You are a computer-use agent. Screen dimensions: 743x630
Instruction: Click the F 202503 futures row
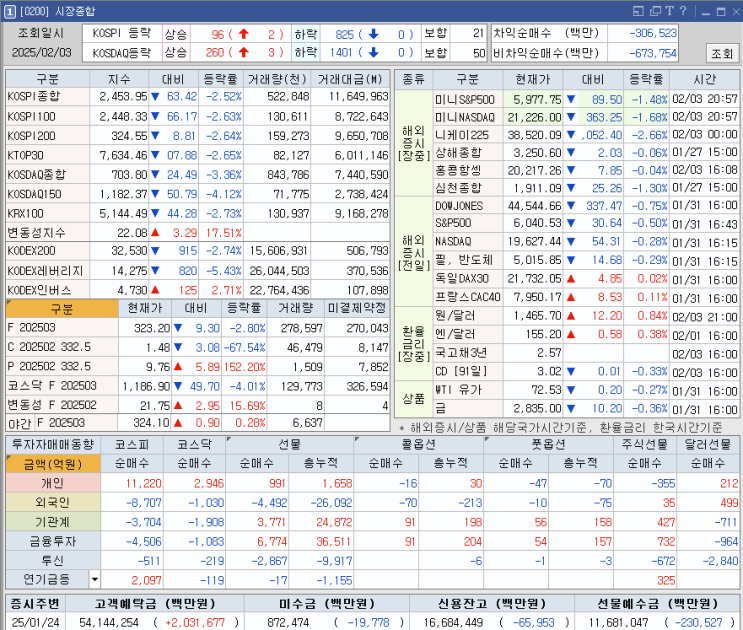pyautogui.click(x=198, y=328)
